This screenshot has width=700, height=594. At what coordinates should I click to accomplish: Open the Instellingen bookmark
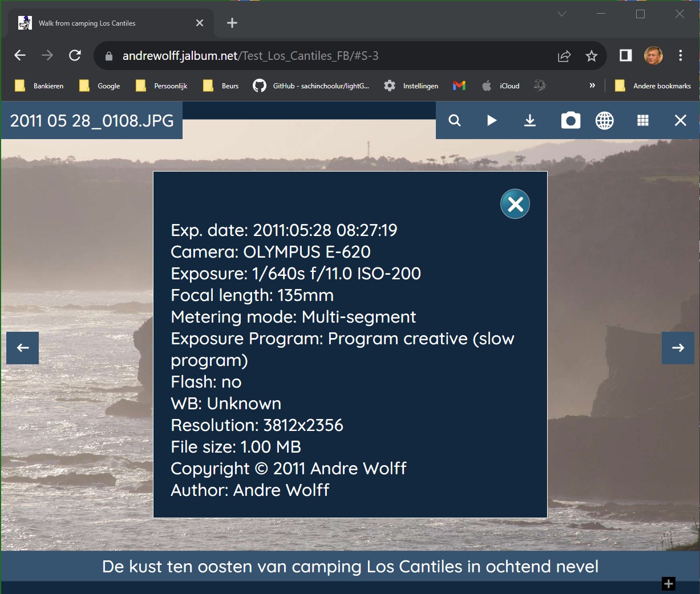(411, 86)
